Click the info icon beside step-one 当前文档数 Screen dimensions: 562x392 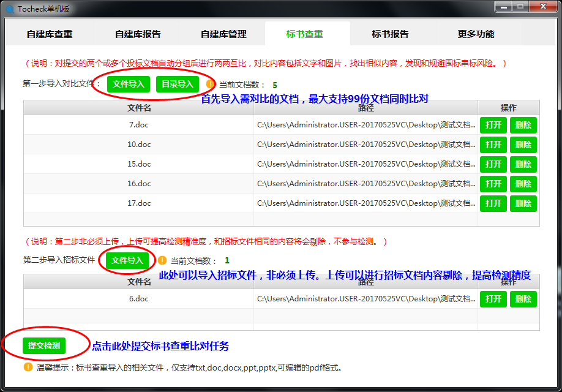210,85
